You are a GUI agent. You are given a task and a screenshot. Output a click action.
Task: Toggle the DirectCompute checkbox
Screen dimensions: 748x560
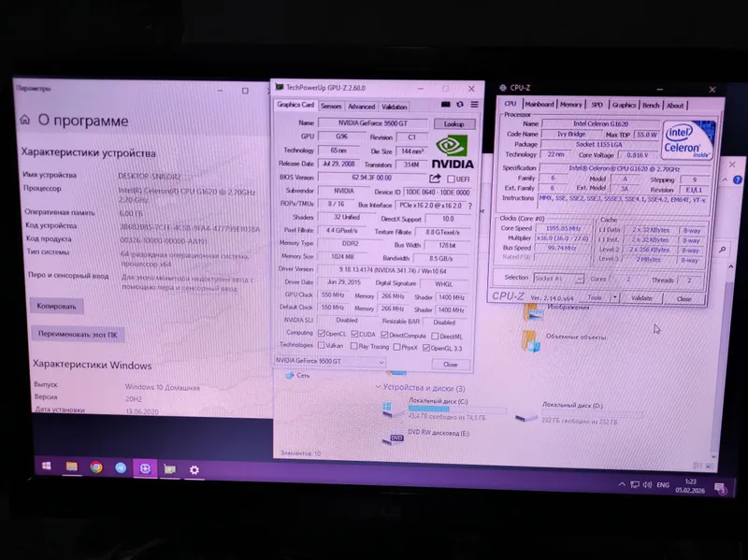click(x=384, y=335)
